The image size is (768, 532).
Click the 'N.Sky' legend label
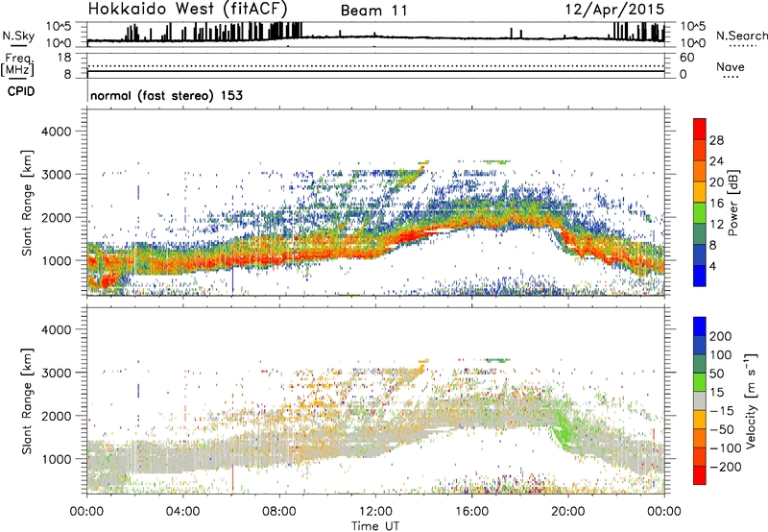[x=18, y=36]
